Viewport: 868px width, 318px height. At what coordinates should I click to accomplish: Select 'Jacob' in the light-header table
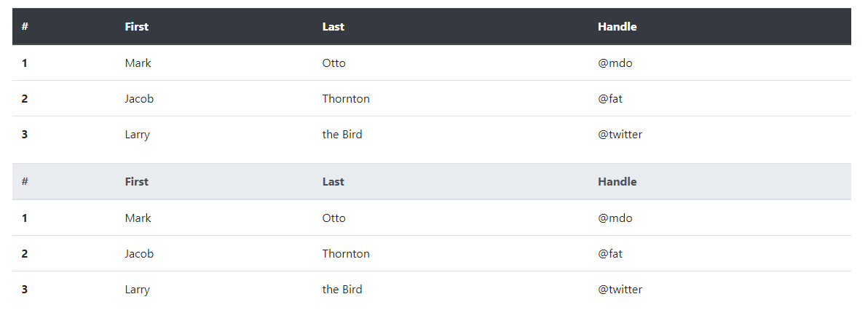[x=139, y=254]
